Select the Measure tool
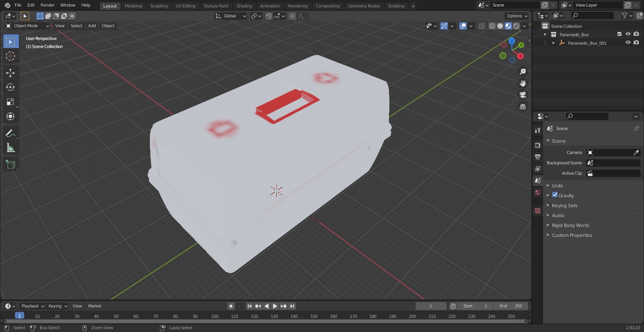644x332 pixels. coord(10,148)
